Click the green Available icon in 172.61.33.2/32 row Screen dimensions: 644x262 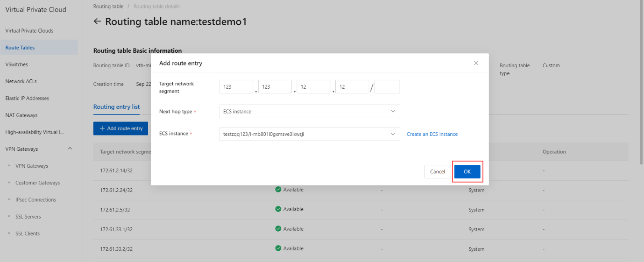tap(278, 248)
